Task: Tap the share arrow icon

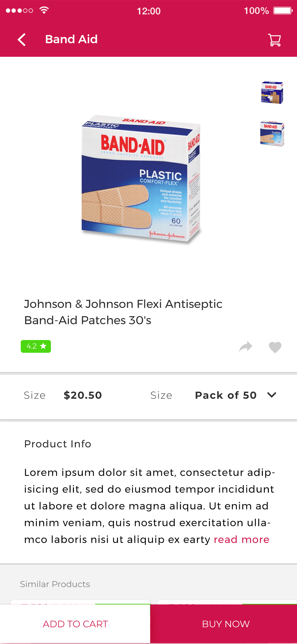Action: pos(246,347)
